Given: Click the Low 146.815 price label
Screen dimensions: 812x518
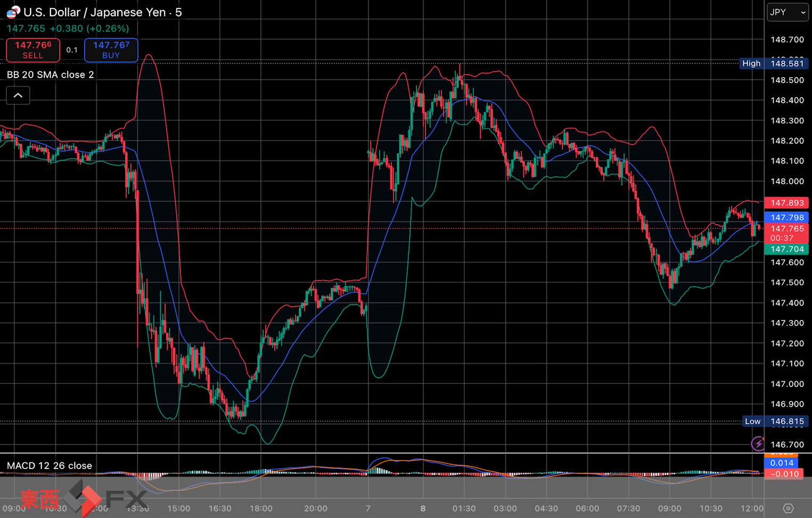Looking at the screenshot, I should [774, 421].
